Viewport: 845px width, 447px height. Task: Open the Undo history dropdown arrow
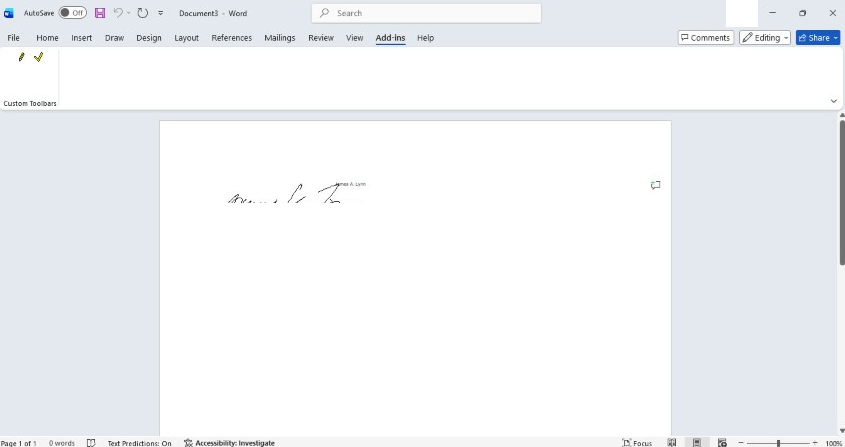point(129,13)
